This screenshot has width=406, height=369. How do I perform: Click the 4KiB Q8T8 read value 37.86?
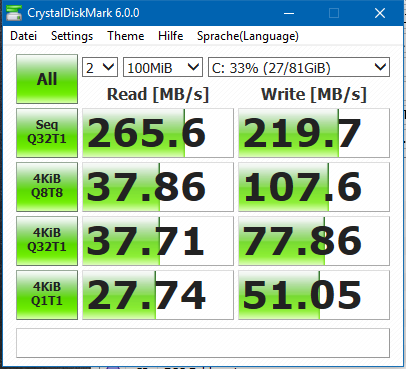158,187
